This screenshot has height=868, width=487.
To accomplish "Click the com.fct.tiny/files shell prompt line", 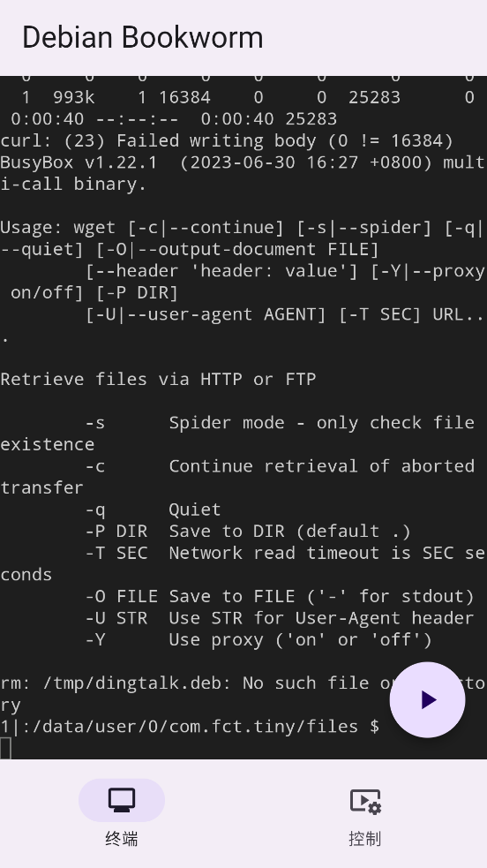I will (x=190, y=727).
